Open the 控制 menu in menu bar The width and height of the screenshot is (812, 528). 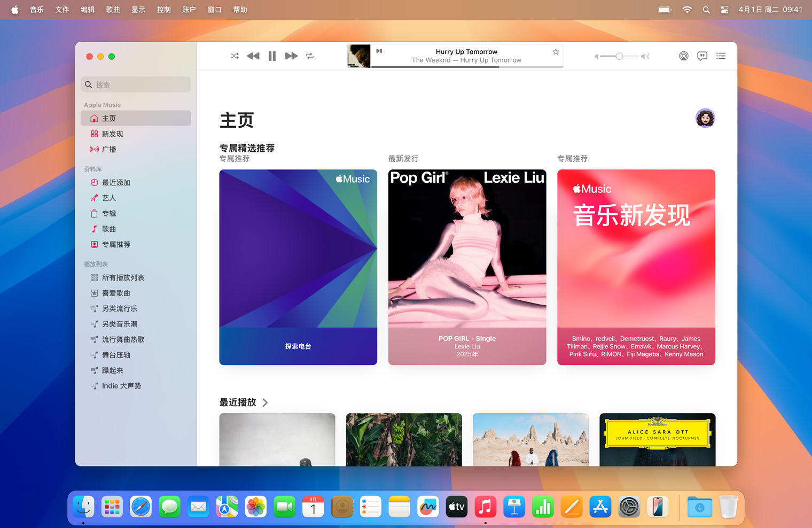(163, 10)
